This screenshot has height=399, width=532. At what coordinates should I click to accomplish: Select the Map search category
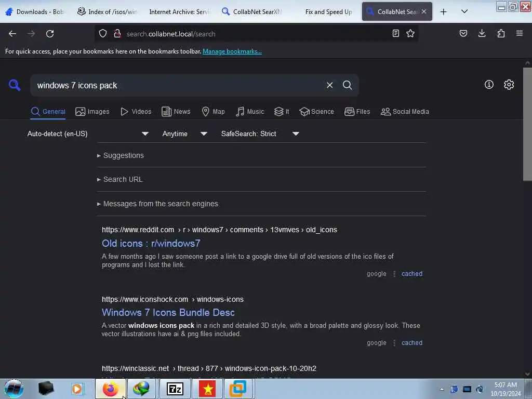click(x=213, y=111)
